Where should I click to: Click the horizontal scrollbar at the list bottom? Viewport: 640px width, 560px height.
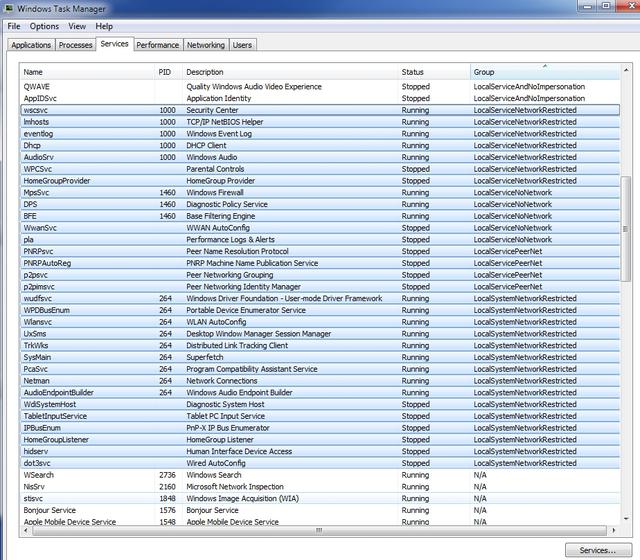coord(320,530)
